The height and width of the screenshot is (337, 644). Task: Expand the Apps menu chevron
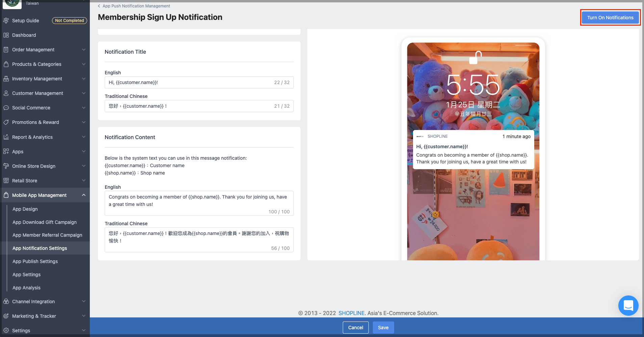[84, 152]
